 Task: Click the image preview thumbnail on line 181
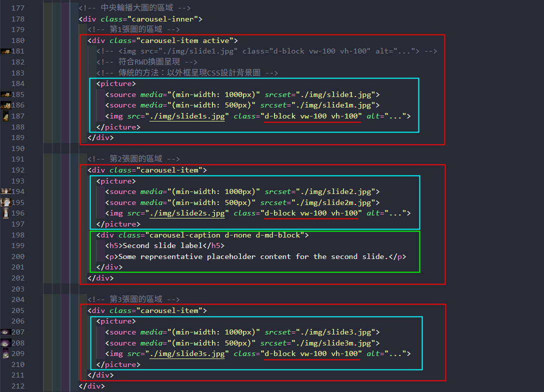tap(6, 51)
